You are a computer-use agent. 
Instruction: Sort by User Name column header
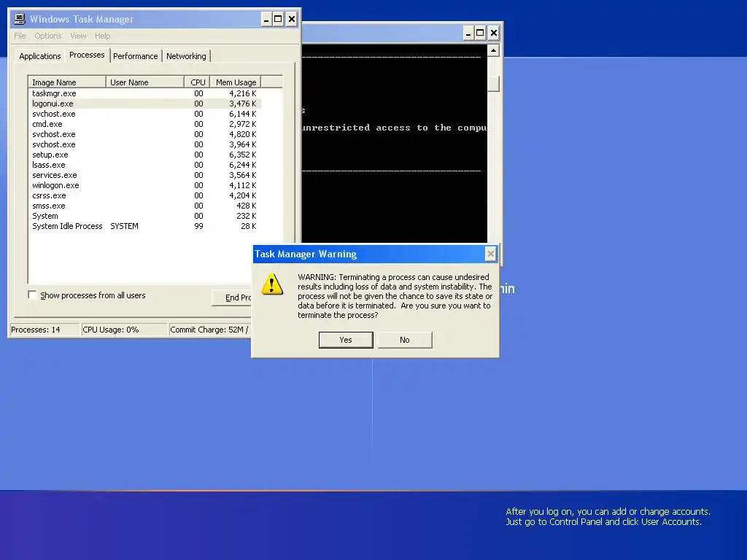pos(145,82)
